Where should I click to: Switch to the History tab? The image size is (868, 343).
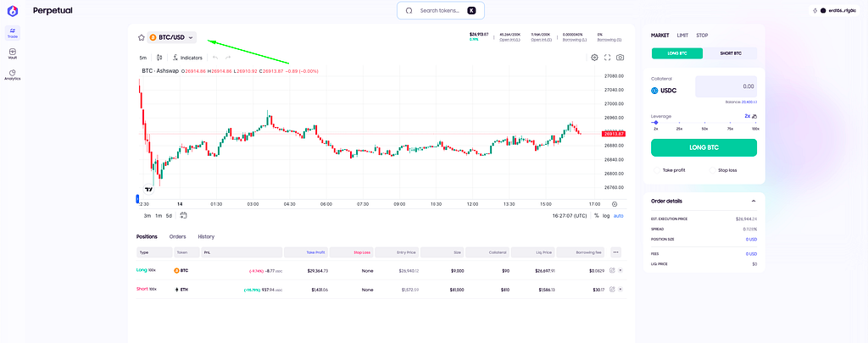click(206, 237)
